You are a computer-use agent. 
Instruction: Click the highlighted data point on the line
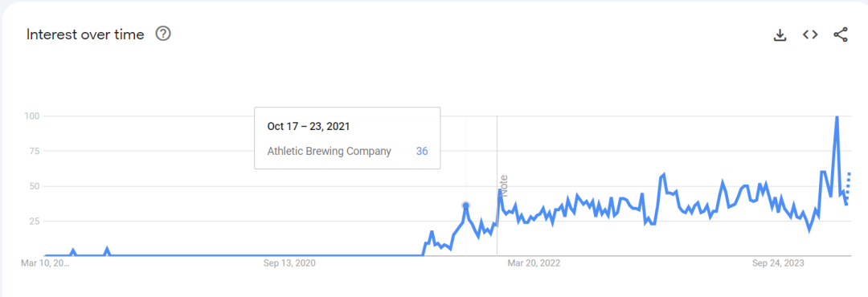[465, 205]
